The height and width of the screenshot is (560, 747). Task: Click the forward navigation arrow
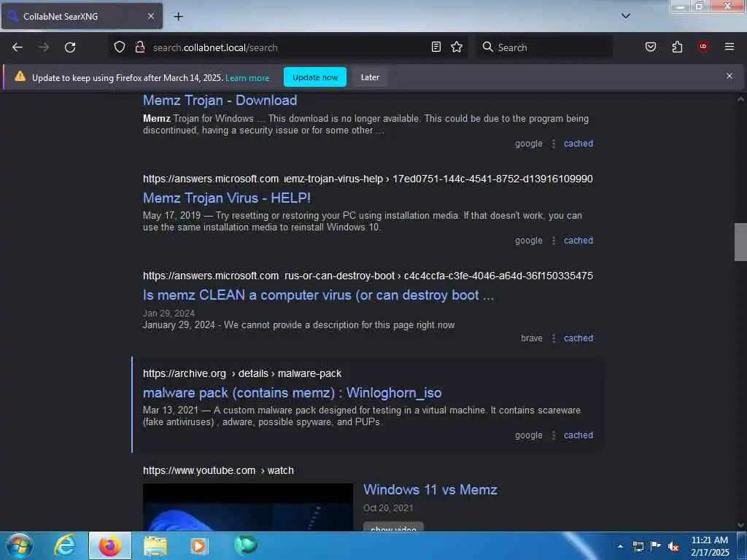point(44,47)
